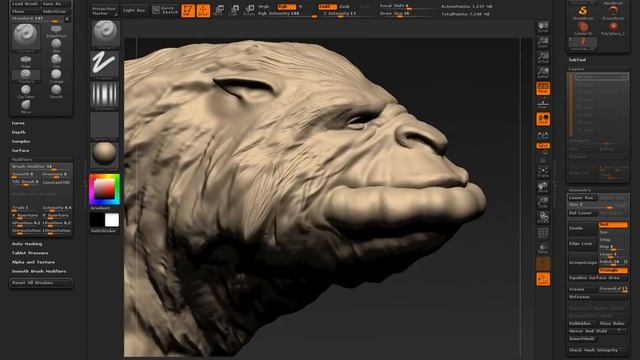640x360 pixels.
Task: Expand the SubTool subpalette
Action: 577,60
